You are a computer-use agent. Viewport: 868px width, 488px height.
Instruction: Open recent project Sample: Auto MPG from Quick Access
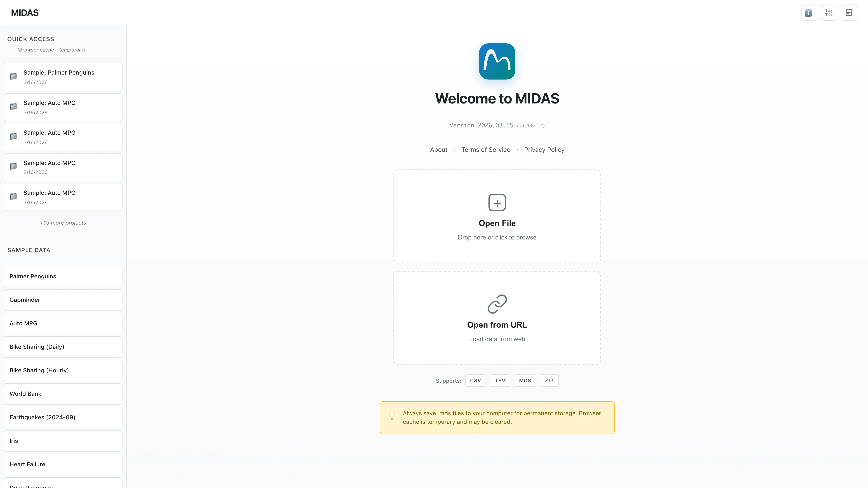pyautogui.click(x=63, y=107)
